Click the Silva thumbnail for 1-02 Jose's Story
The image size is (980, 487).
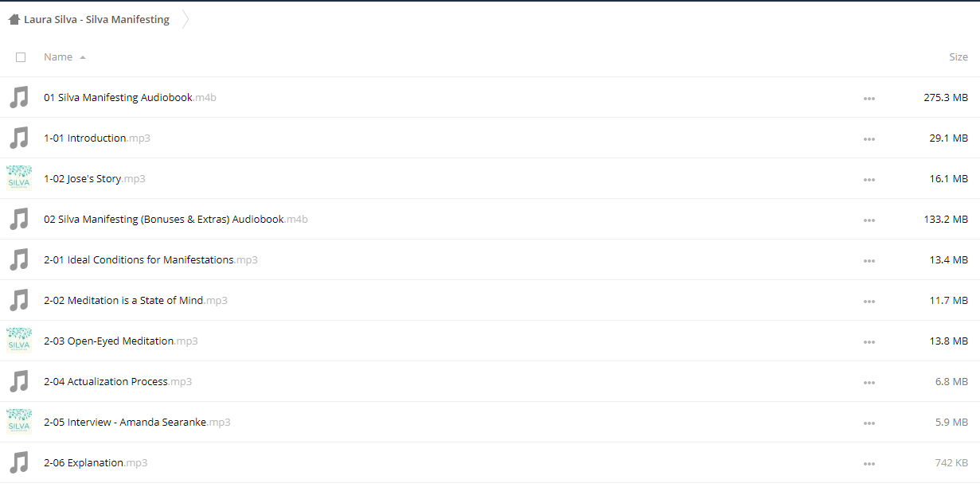[x=18, y=178]
